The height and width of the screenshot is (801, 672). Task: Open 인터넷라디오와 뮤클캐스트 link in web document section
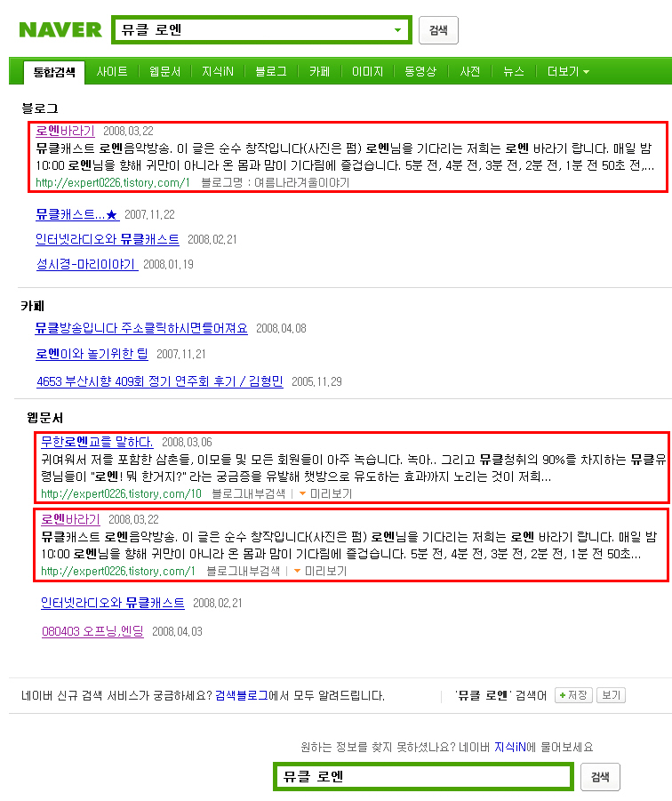point(112,603)
